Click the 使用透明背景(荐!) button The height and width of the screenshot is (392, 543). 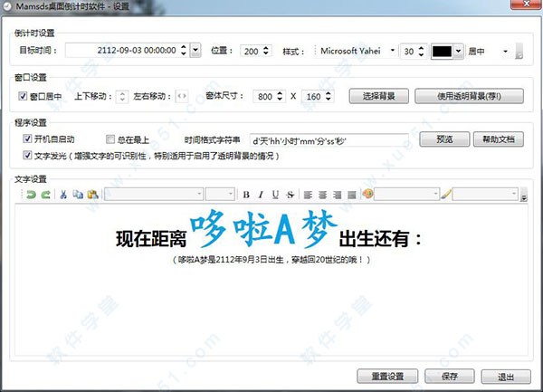(x=469, y=96)
